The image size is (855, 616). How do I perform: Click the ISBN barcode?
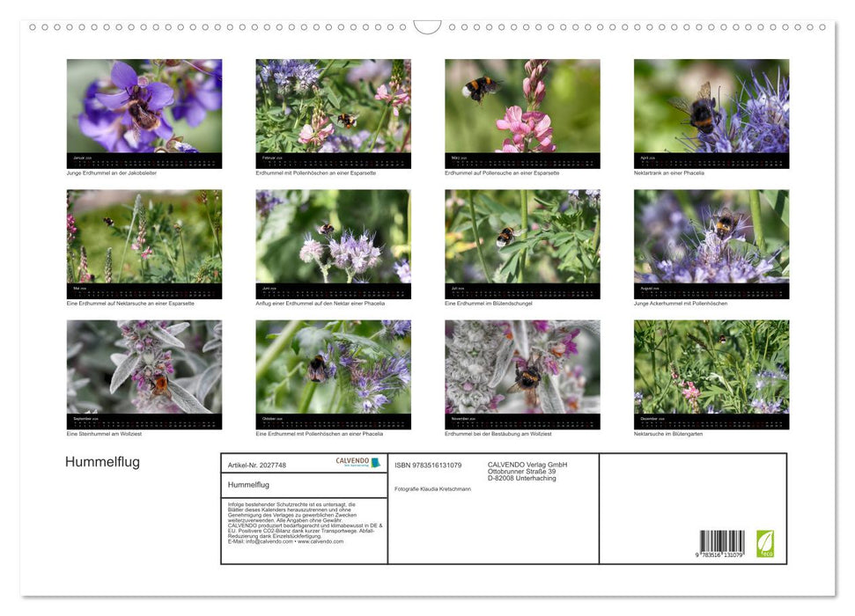click(721, 543)
